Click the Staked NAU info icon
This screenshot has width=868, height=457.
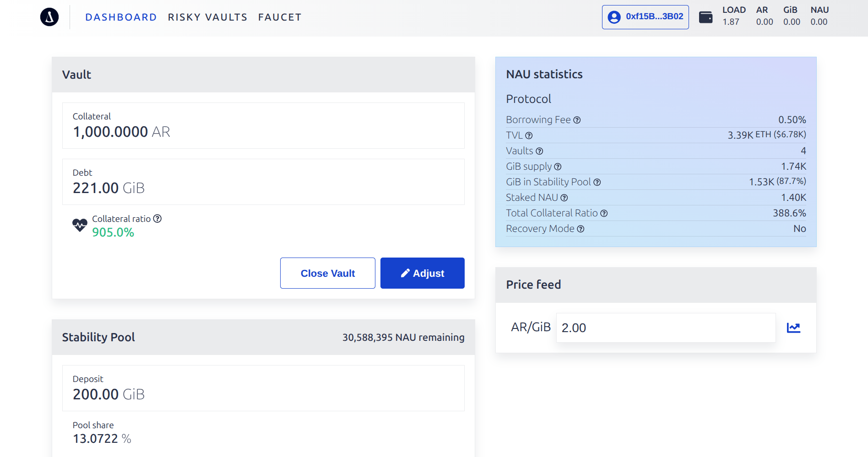pos(564,198)
